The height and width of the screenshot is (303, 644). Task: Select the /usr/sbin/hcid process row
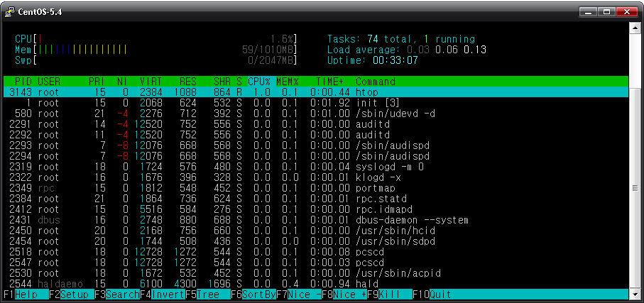pos(316,231)
